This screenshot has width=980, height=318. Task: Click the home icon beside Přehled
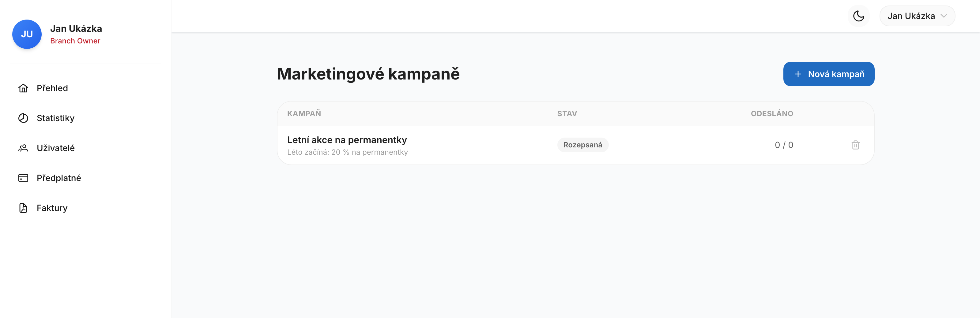[23, 88]
